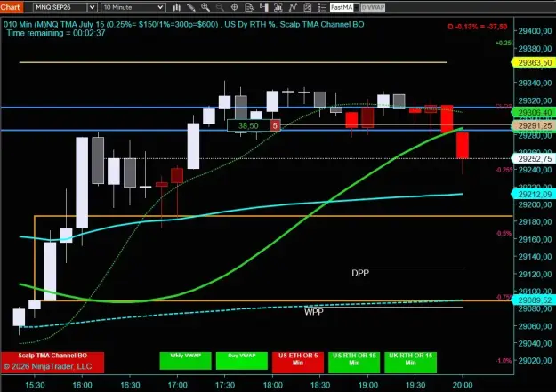Image resolution: width=556 pixels, height=392 pixels.
Task: Toggle the FastMA indicator button
Action: 342,7
